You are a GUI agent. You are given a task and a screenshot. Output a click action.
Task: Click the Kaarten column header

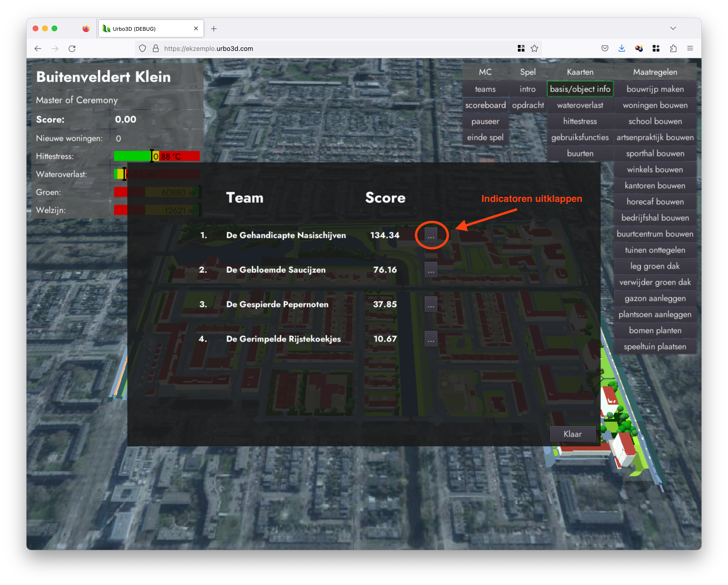(580, 72)
